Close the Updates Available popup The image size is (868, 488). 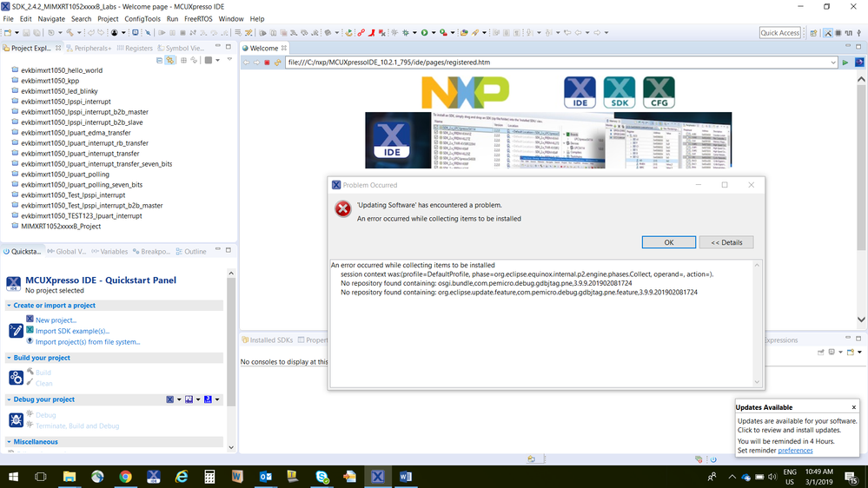[x=853, y=407]
